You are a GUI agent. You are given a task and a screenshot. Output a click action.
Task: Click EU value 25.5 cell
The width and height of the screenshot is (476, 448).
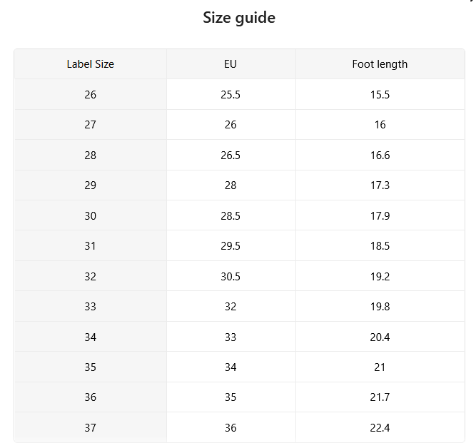pyautogui.click(x=231, y=94)
